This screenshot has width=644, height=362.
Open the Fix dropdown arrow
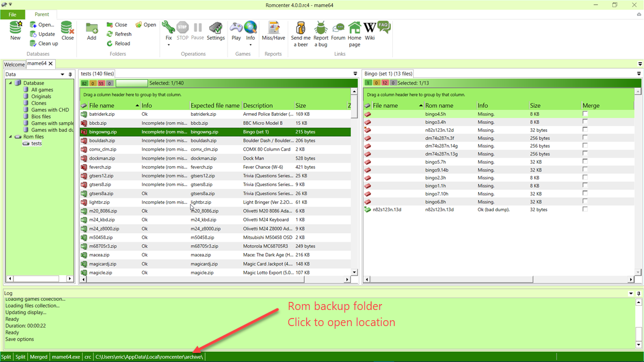pos(169,45)
